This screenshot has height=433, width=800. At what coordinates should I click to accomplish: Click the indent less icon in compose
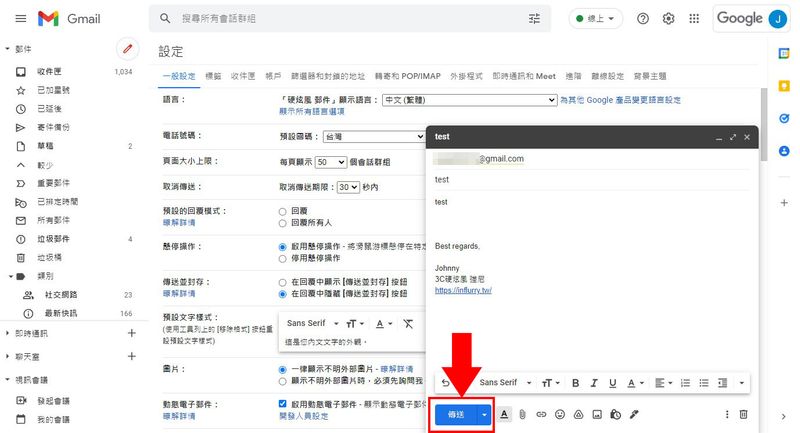[722, 383]
